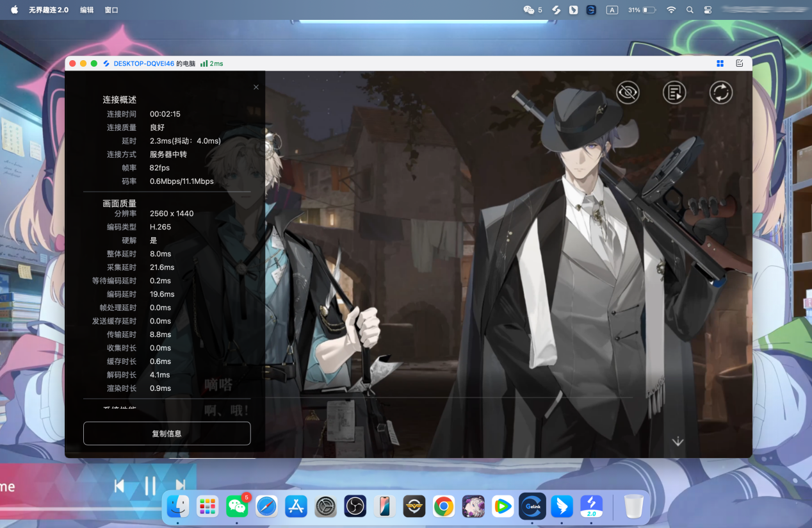Skip to the previous track in the music player
The height and width of the screenshot is (528, 812).
pyautogui.click(x=119, y=486)
